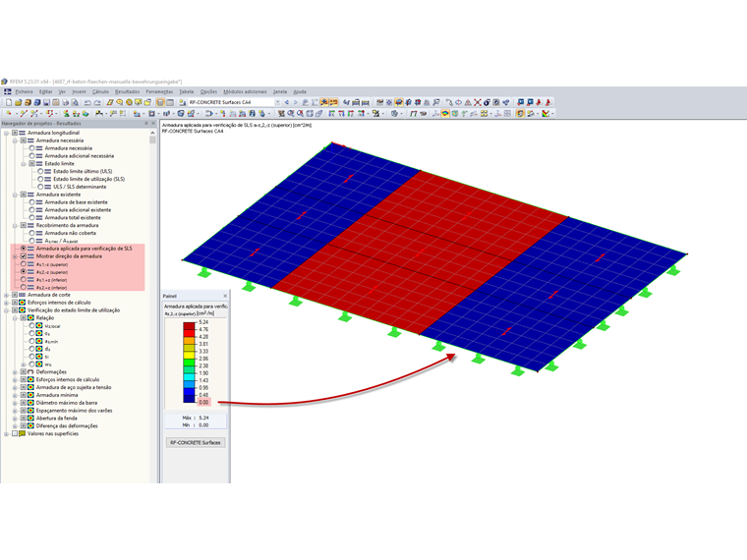Select Armadura necessária radio option
Viewport: 747px width, 560px height.
point(31,148)
